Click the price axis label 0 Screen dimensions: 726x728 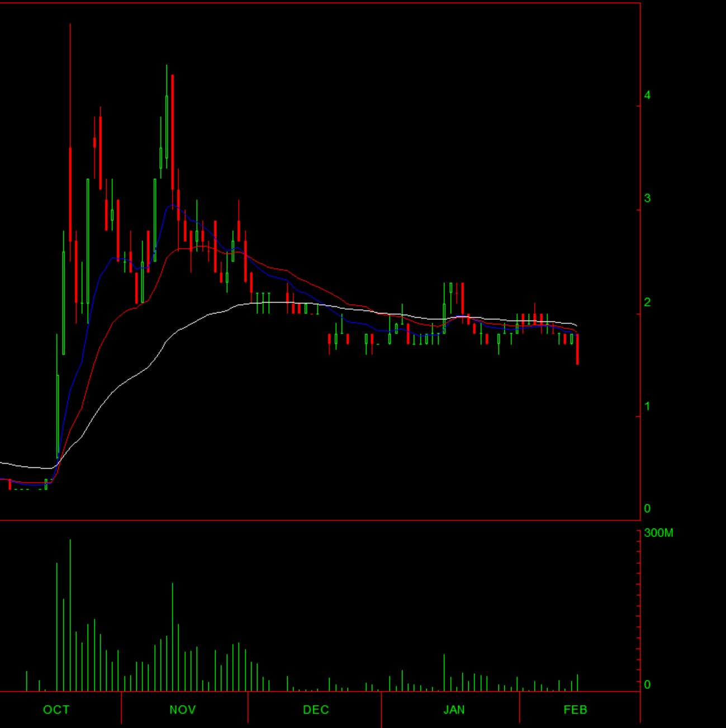pos(647,508)
